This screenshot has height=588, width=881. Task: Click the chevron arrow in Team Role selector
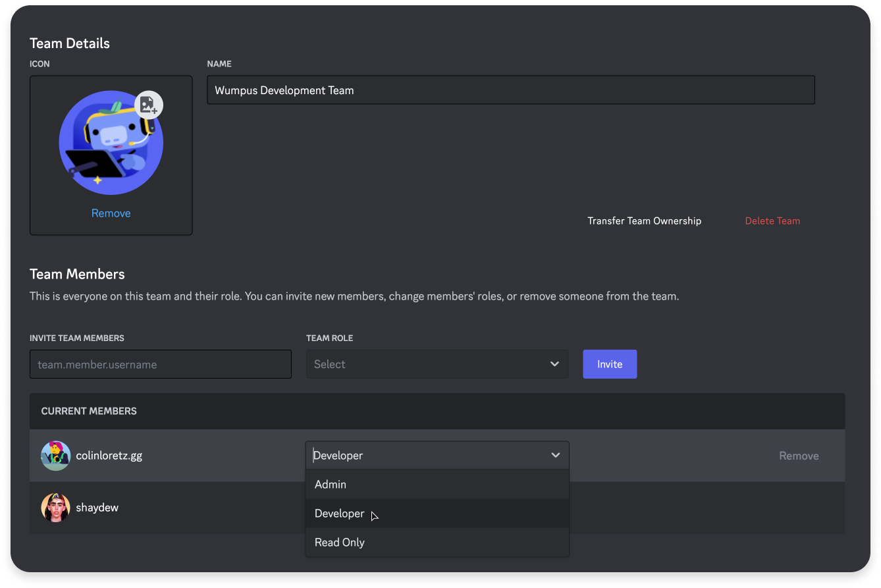(x=554, y=364)
